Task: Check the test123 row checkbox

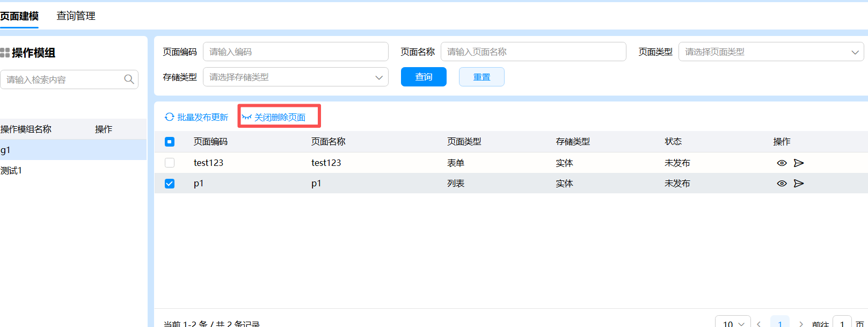Action: pos(170,163)
